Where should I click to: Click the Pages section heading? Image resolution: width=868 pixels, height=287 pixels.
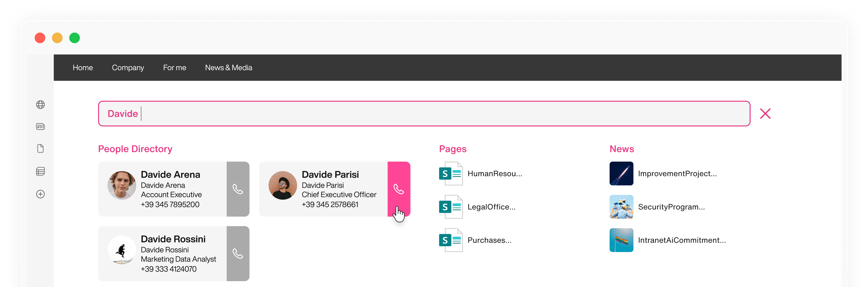click(453, 149)
